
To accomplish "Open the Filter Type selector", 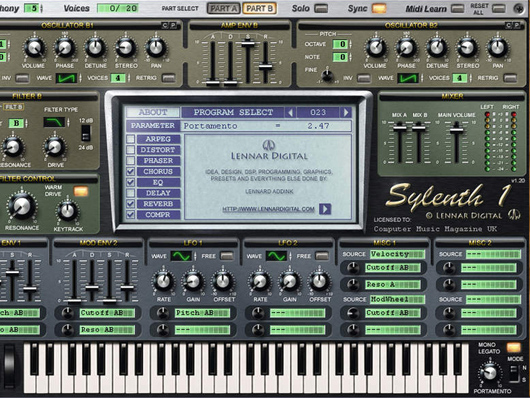I will [54, 122].
